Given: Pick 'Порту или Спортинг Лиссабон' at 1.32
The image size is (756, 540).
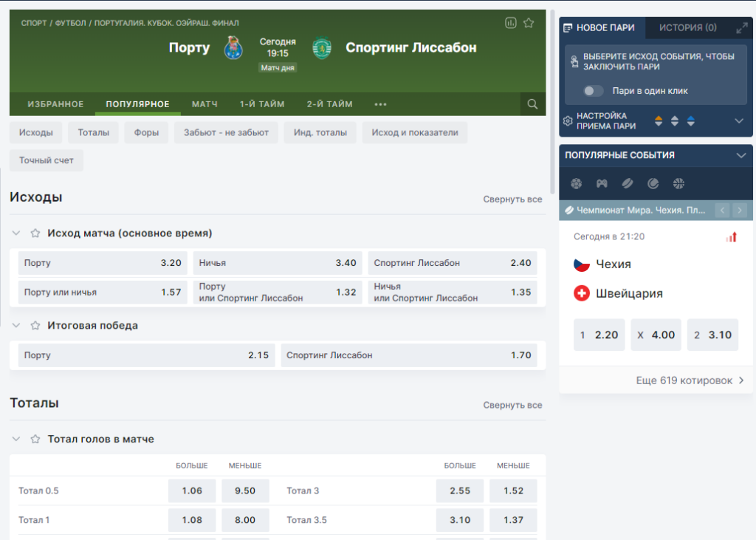Looking at the screenshot, I should [278, 293].
